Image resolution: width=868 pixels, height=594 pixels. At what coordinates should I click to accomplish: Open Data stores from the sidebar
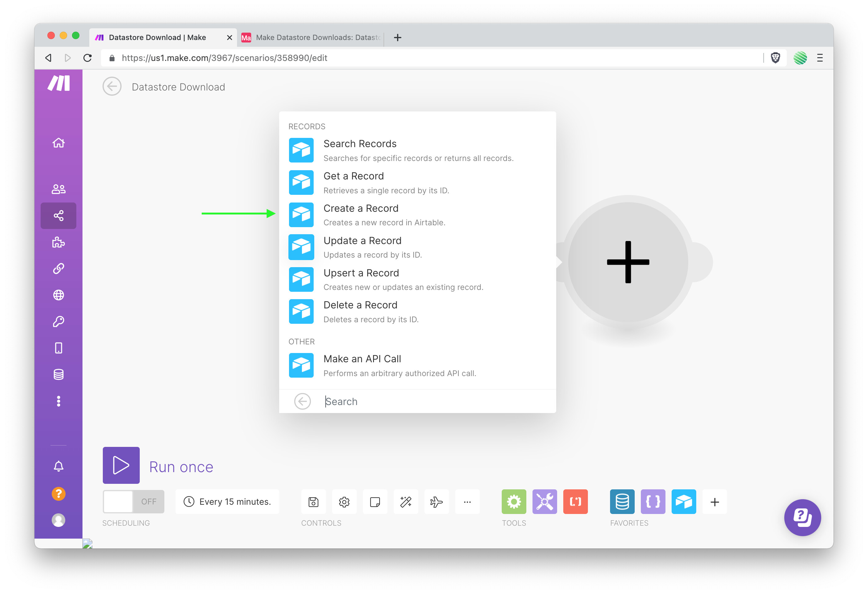[x=58, y=375]
